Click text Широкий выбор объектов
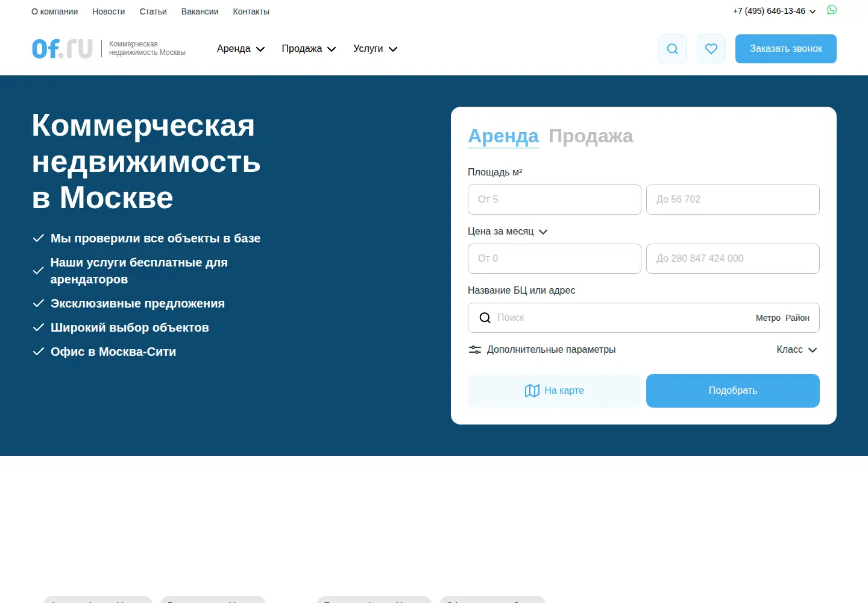The image size is (868, 603). (x=130, y=327)
